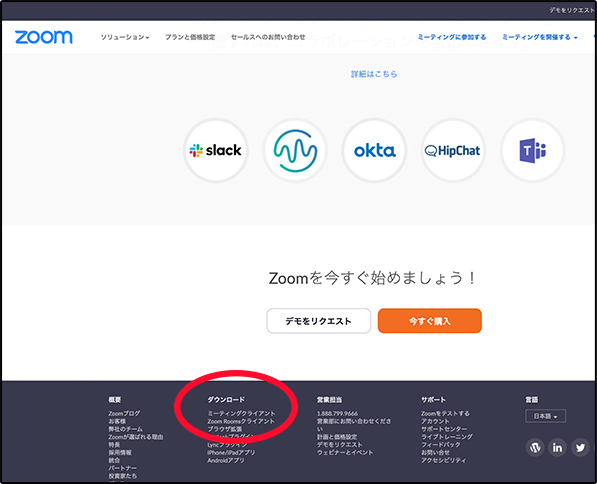Open お問い合せ support link
The image size is (597, 484).
[435, 452]
